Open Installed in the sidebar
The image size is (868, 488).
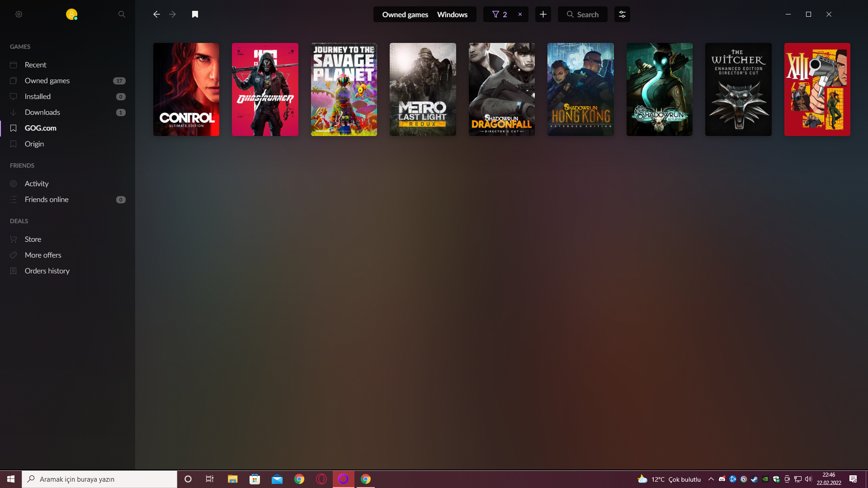[x=38, y=96]
